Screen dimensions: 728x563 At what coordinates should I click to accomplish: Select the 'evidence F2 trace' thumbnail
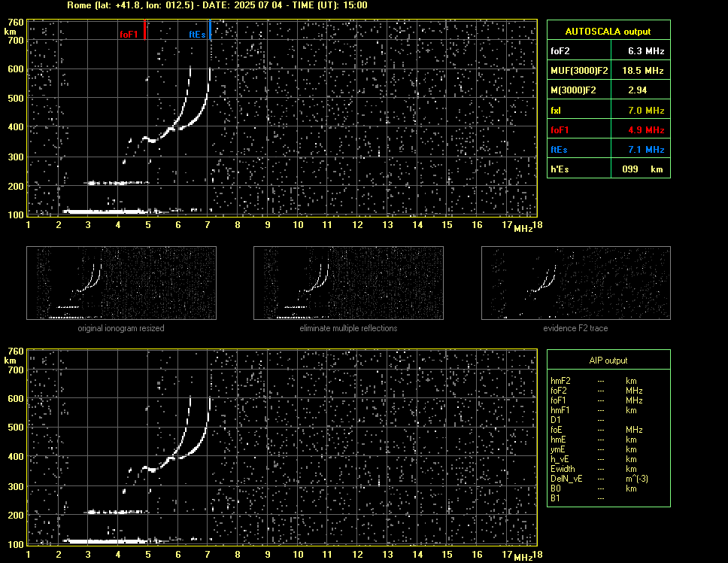pos(576,283)
